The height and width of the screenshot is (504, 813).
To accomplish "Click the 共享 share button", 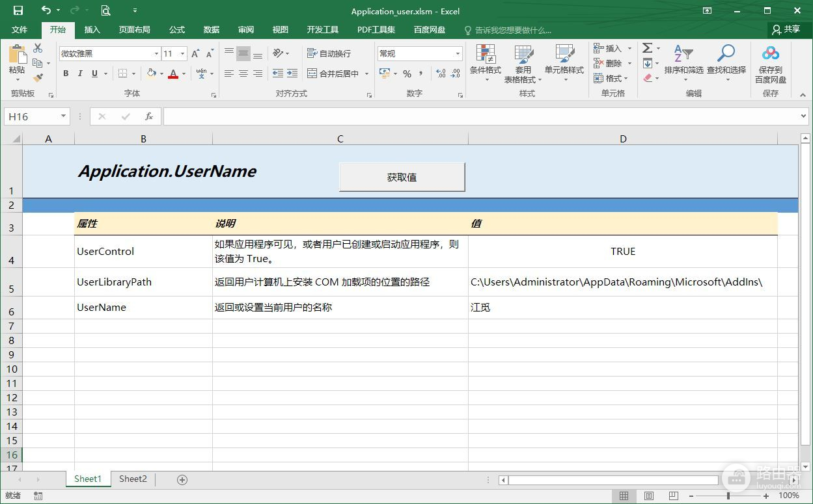I will point(786,29).
